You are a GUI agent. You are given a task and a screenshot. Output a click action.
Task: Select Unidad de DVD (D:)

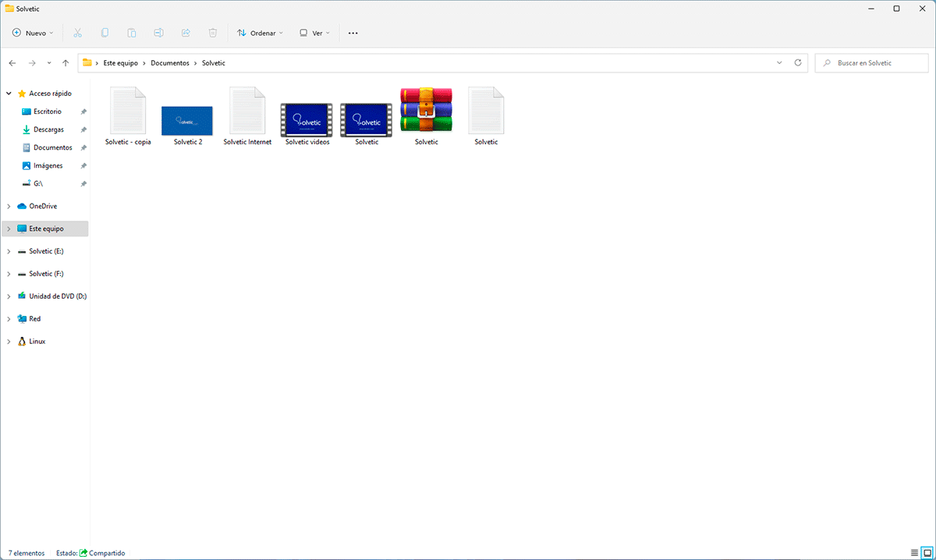click(58, 296)
